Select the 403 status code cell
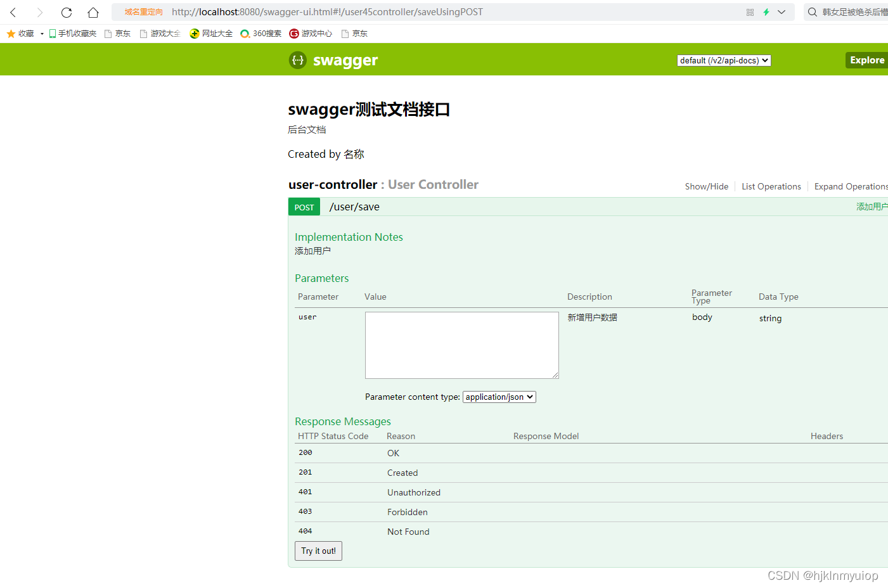Screen dimensions: 888x588 point(306,511)
